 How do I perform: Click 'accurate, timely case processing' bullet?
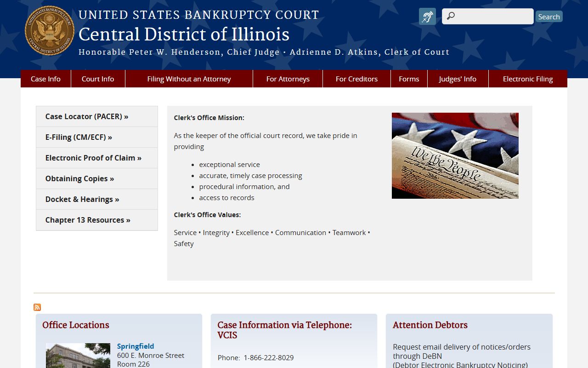point(250,175)
